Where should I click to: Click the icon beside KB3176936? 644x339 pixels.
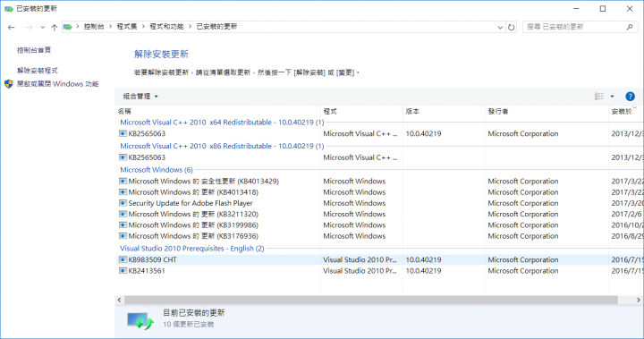click(x=123, y=236)
